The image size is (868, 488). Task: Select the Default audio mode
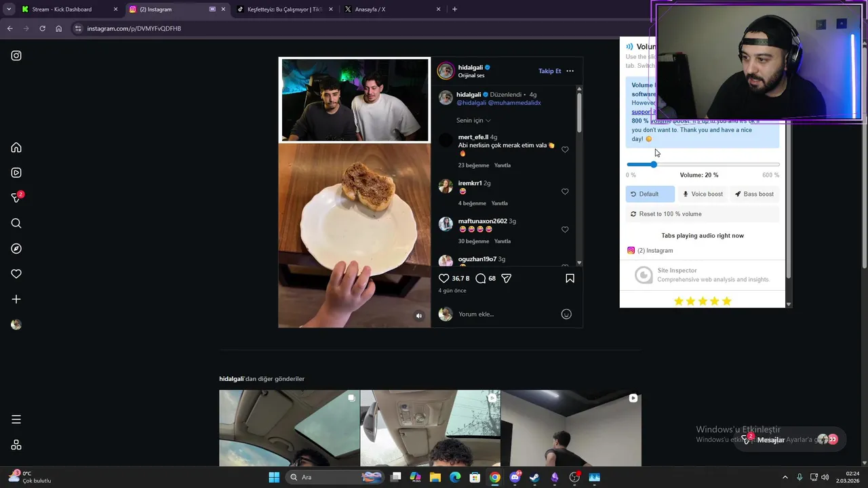coord(650,194)
